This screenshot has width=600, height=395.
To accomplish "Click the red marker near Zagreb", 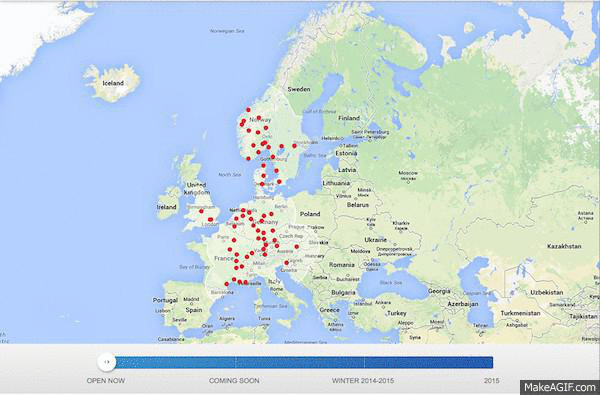I will [286, 263].
